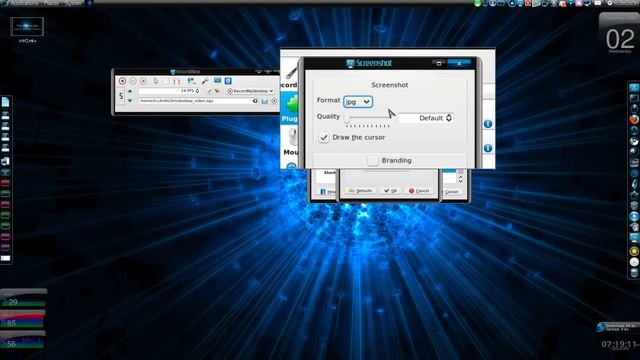This screenshot has height=360, width=640.
Task: Click the upper blue info icon
Action: (x=488, y=124)
